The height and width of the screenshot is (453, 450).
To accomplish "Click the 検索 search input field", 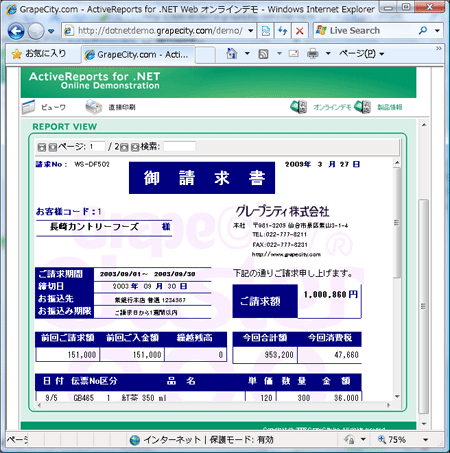I will (180, 146).
